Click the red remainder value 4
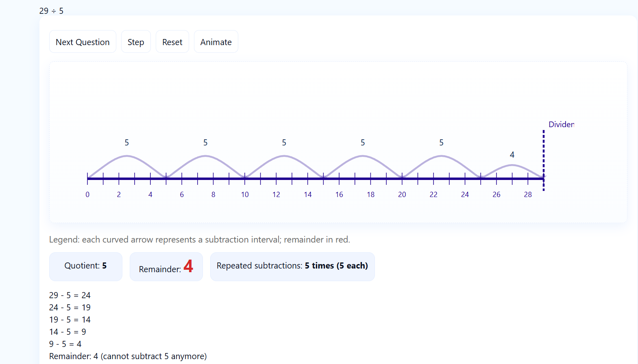 tap(188, 266)
